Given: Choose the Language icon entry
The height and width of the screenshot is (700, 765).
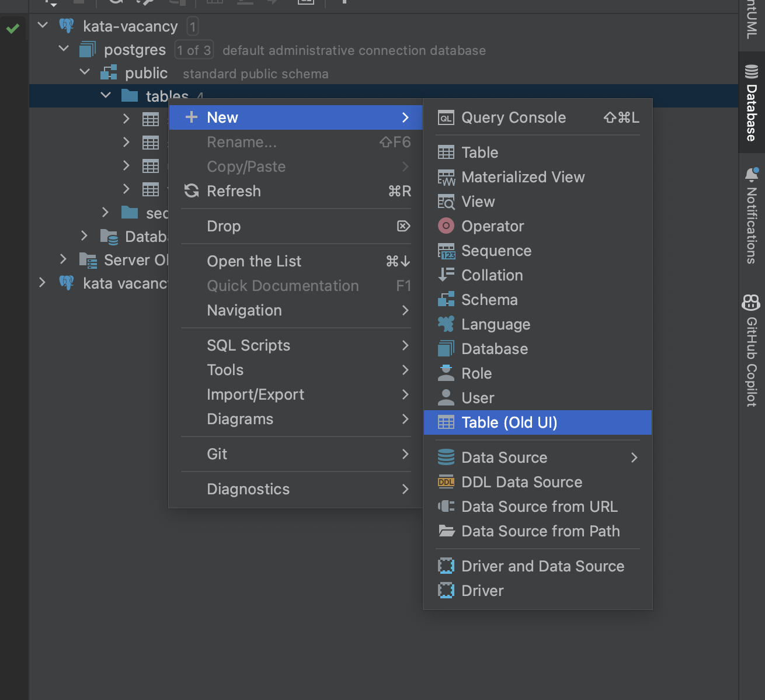Looking at the screenshot, I should (x=446, y=324).
